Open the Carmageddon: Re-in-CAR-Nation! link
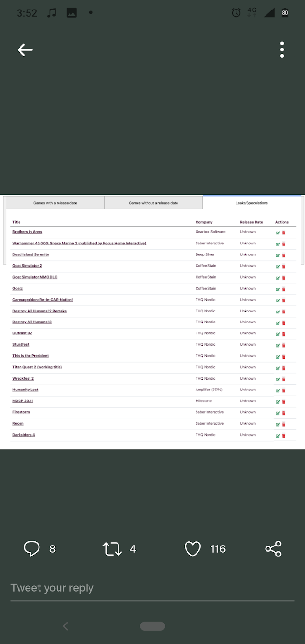 (x=42, y=300)
